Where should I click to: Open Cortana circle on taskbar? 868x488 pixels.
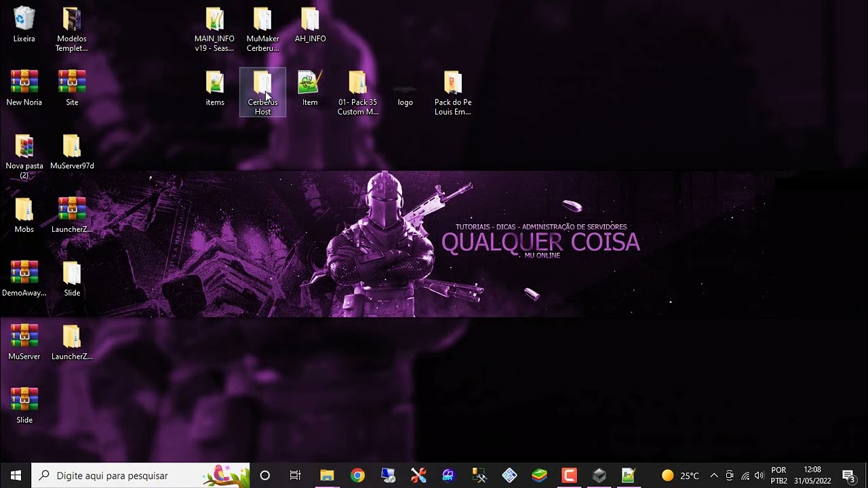point(265,475)
